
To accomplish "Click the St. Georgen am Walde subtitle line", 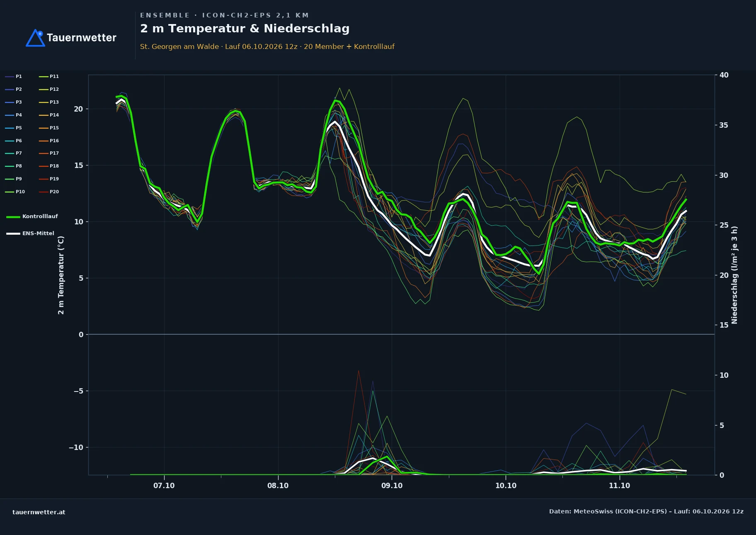I will pos(267,46).
